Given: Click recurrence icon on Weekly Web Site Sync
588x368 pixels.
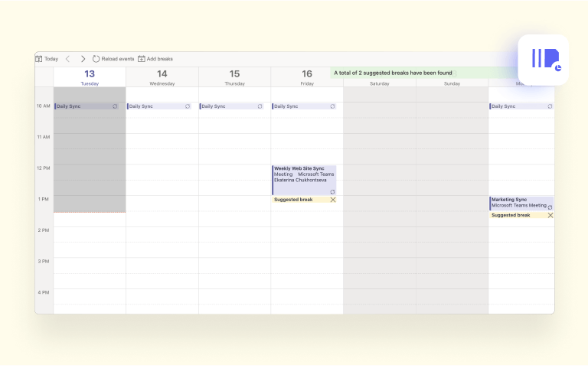Looking at the screenshot, I should (332, 192).
